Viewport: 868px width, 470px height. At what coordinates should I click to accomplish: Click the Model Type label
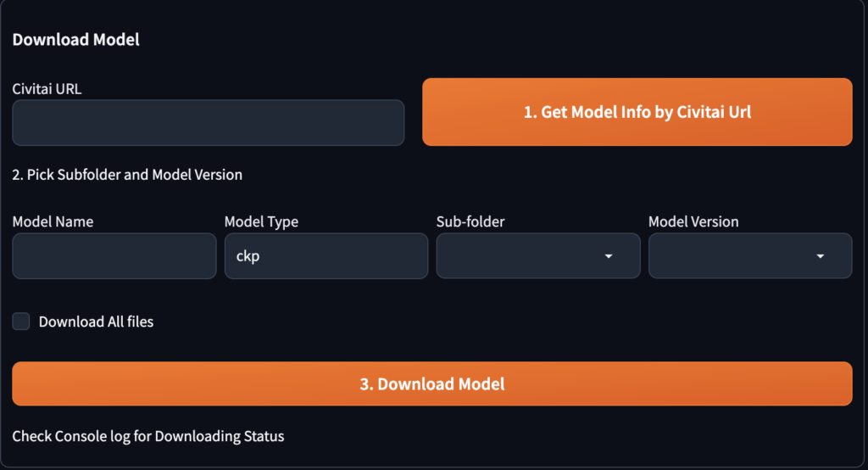[261, 221]
